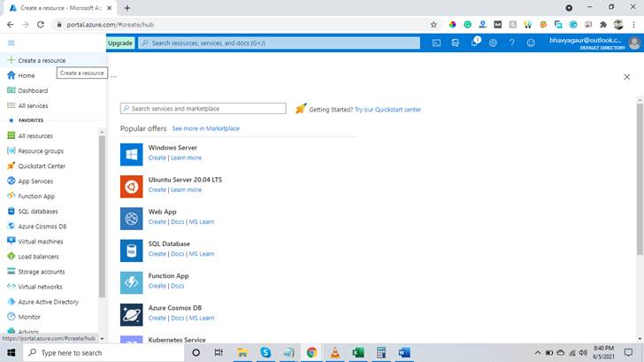Image resolution: width=644 pixels, height=362 pixels.
Task: Click the Upgrade button
Action: 120,43
